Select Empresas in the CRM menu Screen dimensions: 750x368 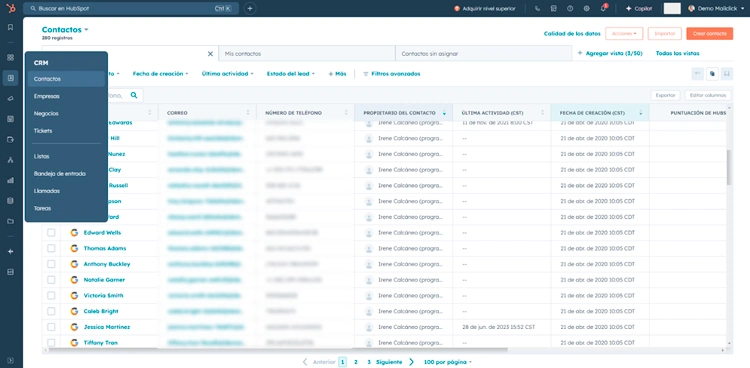(x=66, y=96)
